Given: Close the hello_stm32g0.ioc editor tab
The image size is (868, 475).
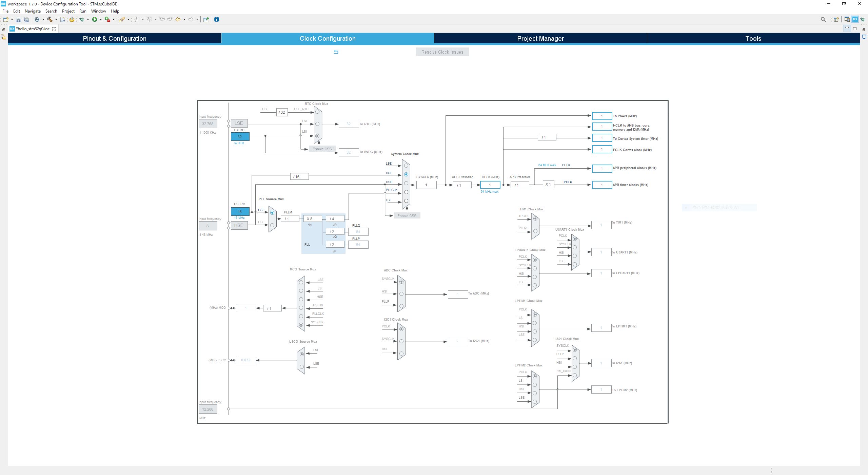Looking at the screenshot, I should pos(54,29).
